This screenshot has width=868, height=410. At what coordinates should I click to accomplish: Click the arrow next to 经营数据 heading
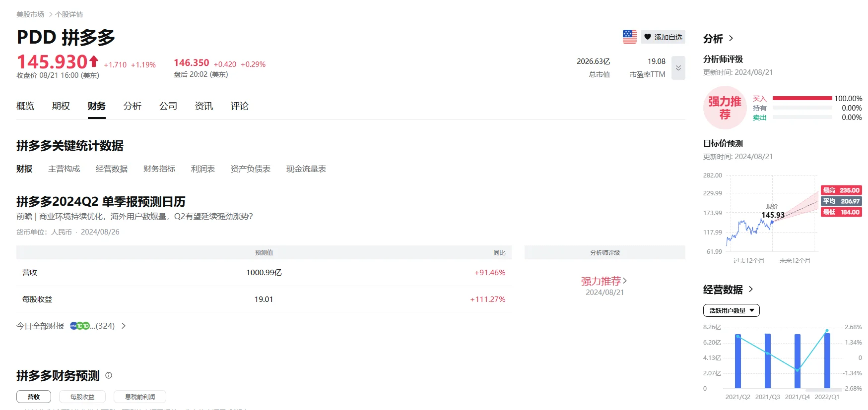(x=751, y=289)
